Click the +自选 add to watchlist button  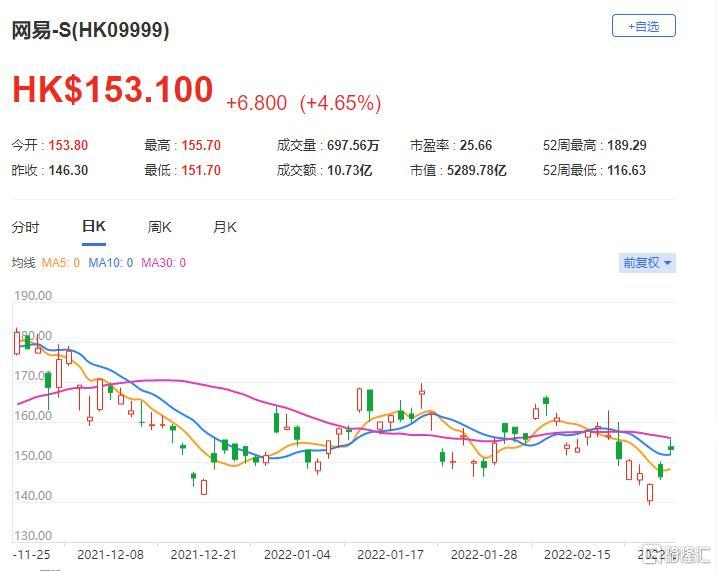[643, 26]
